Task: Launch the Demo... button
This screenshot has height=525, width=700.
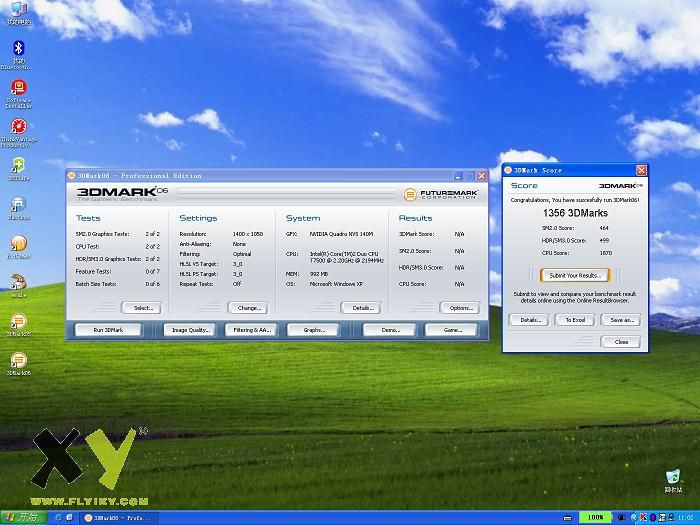Action: click(x=389, y=330)
